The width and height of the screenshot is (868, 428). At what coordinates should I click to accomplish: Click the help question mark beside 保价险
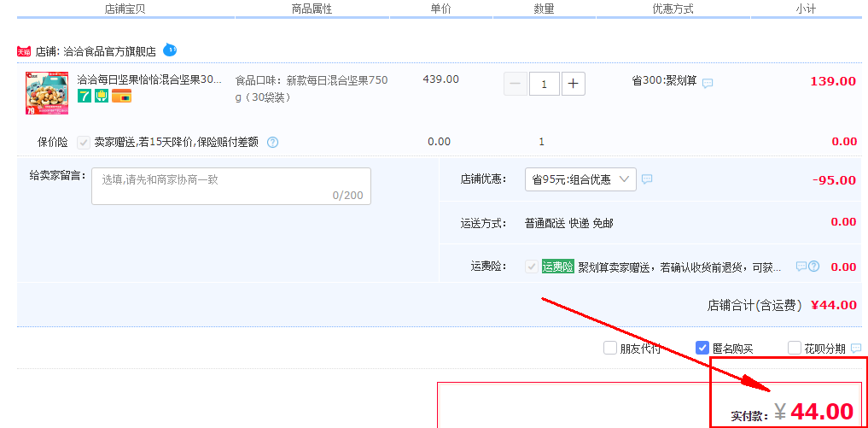272,143
